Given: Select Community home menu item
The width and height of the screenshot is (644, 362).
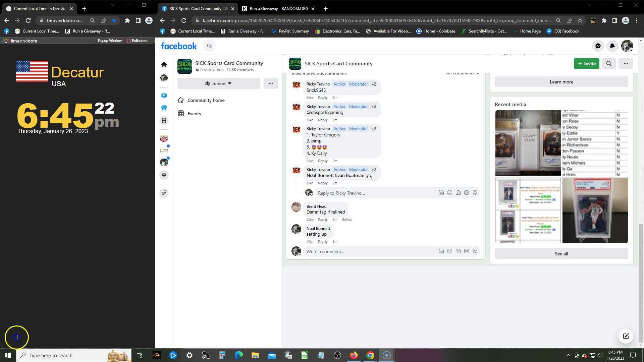Looking at the screenshot, I should (206, 100).
